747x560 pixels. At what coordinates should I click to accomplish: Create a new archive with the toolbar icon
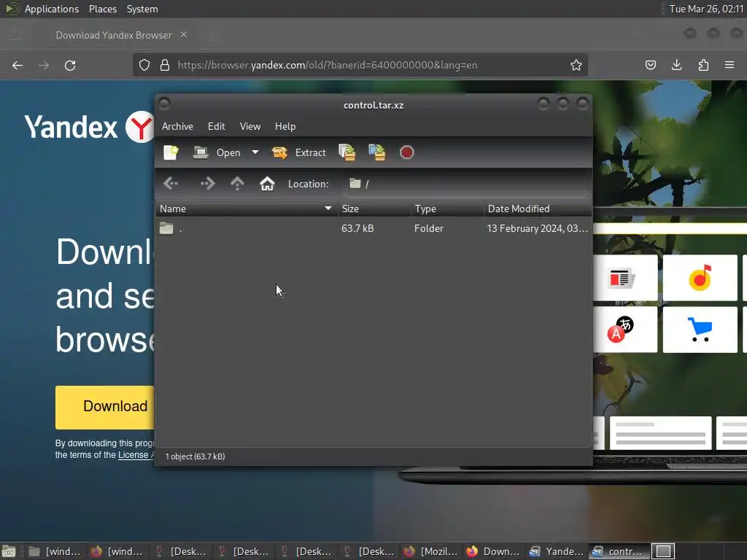tap(171, 152)
